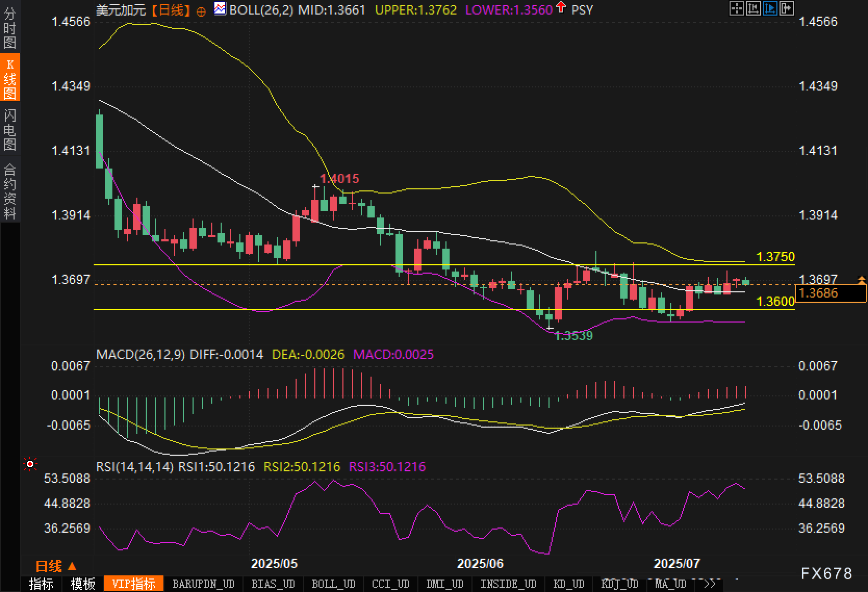Viewport: 868px width, 592px height.
Task: Open the 【日线】 period selector in the title
Action: [171, 10]
